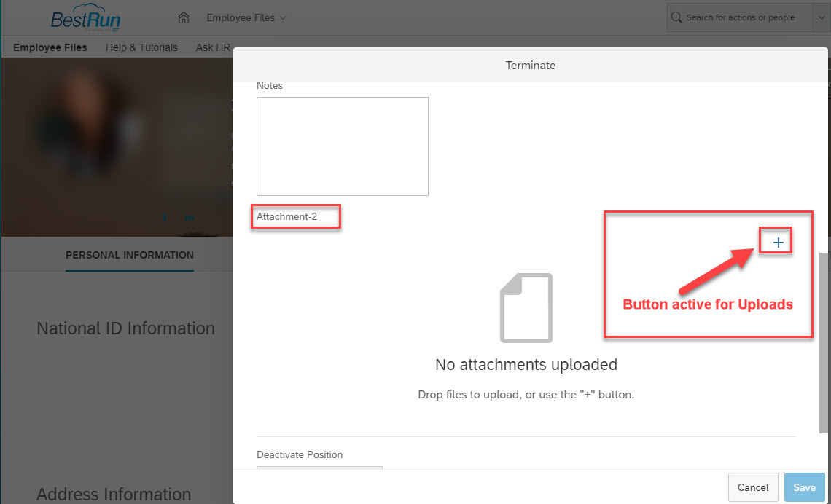Focus the search for actions or people field
Viewport: 831px width, 504px height.
(740, 17)
